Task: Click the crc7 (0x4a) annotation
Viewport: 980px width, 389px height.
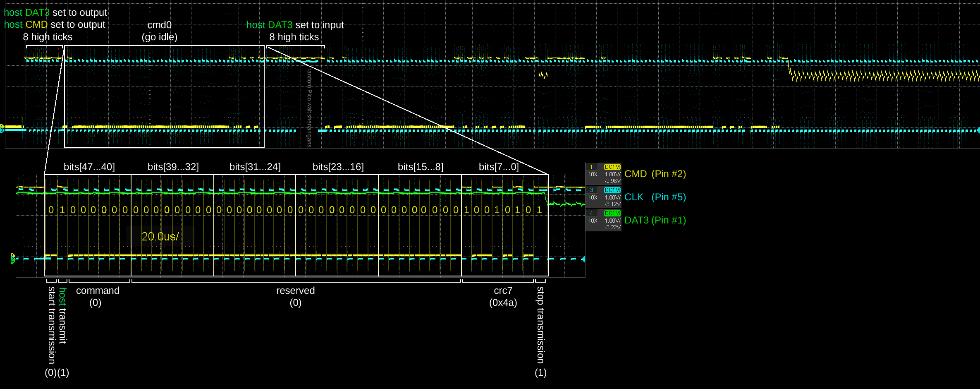Action: (x=503, y=296)
